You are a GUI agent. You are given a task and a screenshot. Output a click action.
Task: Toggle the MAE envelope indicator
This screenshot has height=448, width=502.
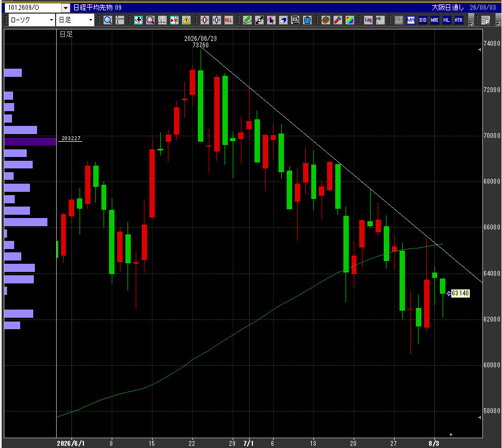click(435, 20)
